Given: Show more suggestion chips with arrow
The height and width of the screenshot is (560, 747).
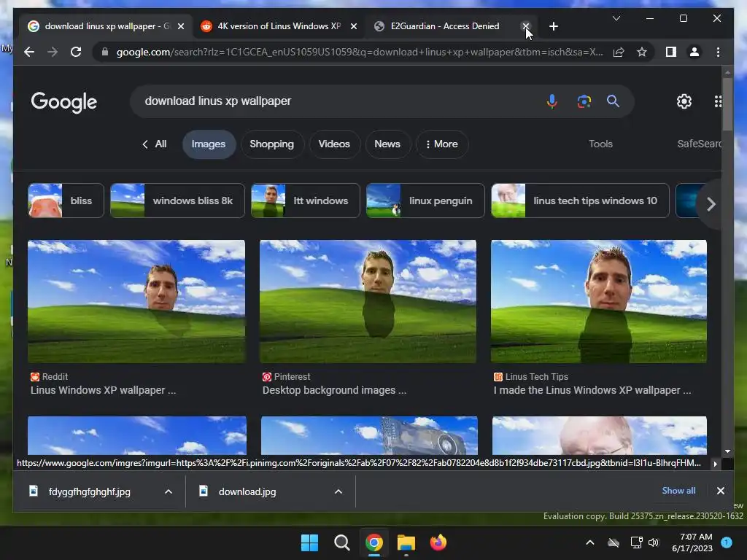Looking at the screenshot, I should pyautogui.click(x=711, y=204).
